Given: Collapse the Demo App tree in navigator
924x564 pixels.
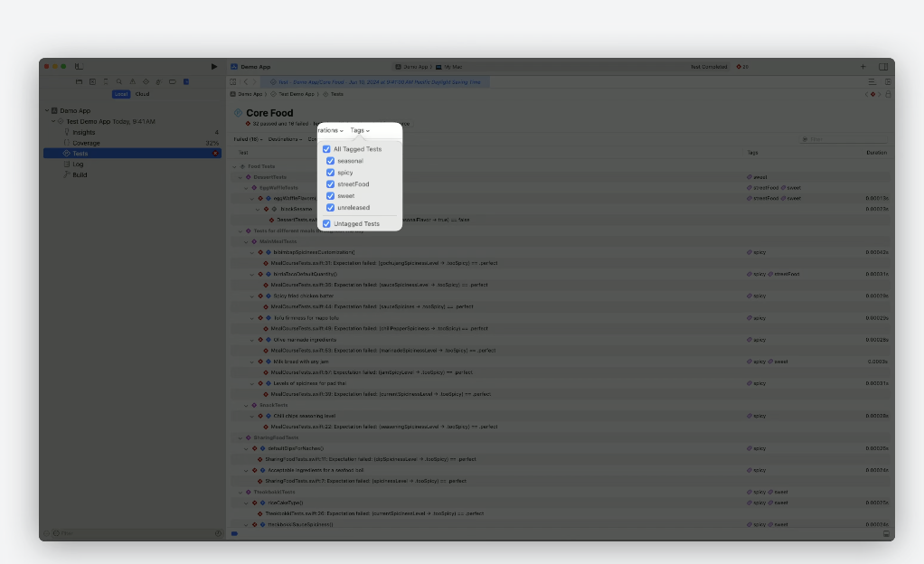Looking at the screenshot, I should coord(47,110).
